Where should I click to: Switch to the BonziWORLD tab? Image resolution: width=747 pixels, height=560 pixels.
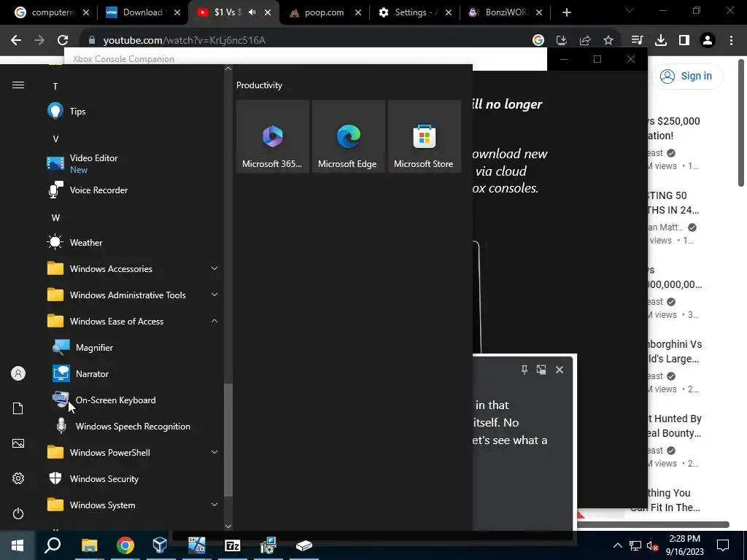[x=505, y=12]
